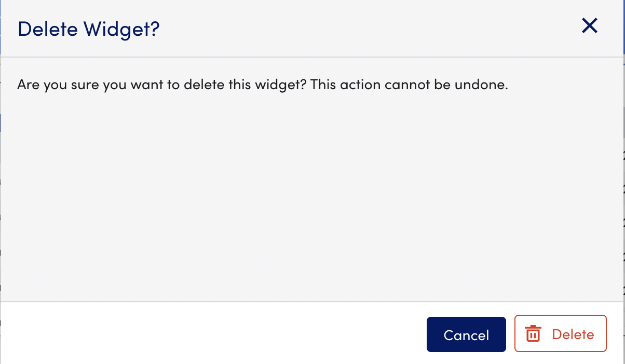Click the trash can icon

coord(533,334)
